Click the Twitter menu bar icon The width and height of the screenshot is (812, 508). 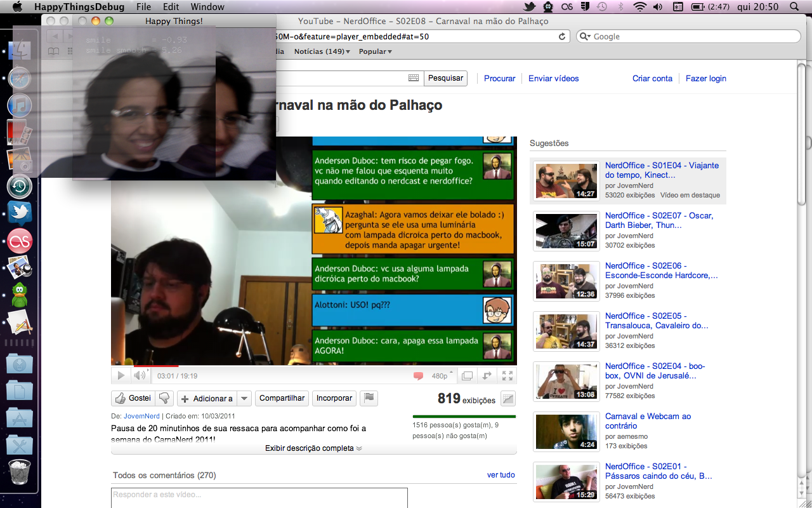530,7
